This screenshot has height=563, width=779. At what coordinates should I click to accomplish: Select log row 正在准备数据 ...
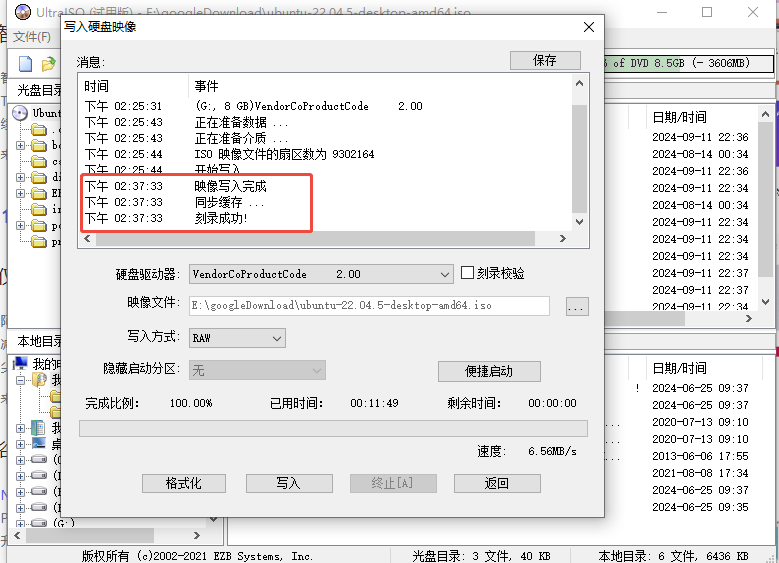coord(231,122)
